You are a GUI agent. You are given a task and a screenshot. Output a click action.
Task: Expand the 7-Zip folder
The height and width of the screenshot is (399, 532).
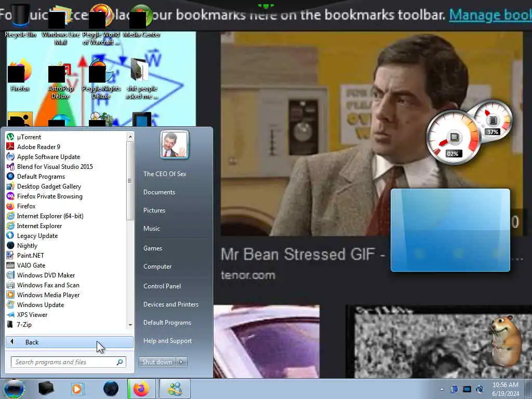[x=19, y=324]
